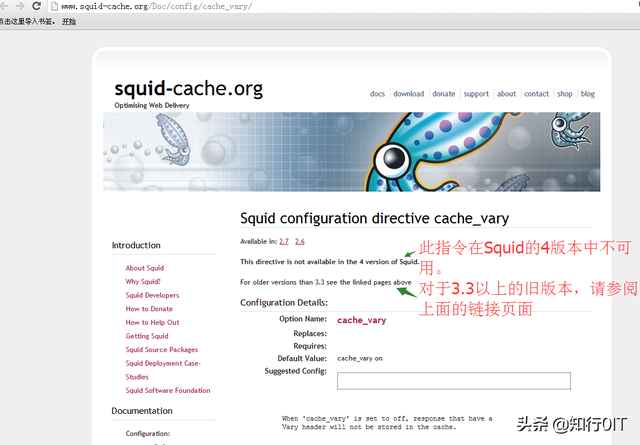Open the about navigation link
This screenshot has height=445, width=640.
point(507,94)
